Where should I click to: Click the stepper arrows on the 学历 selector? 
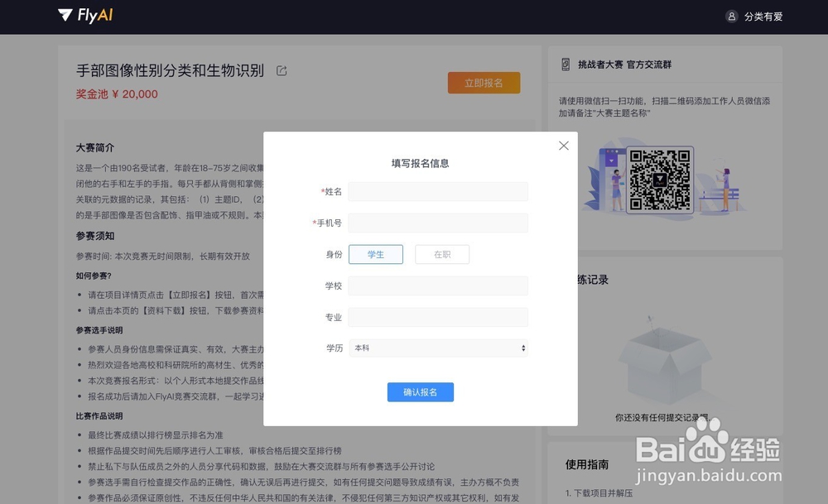(x=523, y=348)
